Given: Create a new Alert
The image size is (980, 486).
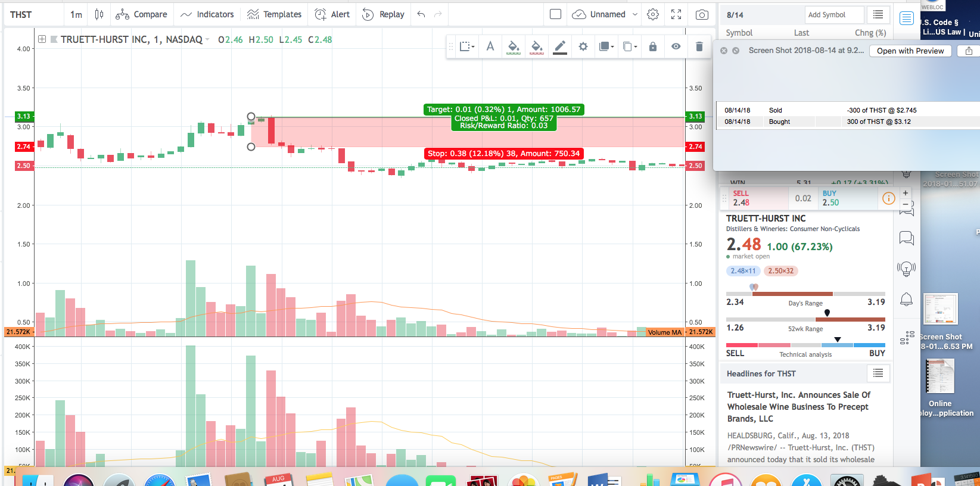Looking at the screenshot, I should [332, 14].
